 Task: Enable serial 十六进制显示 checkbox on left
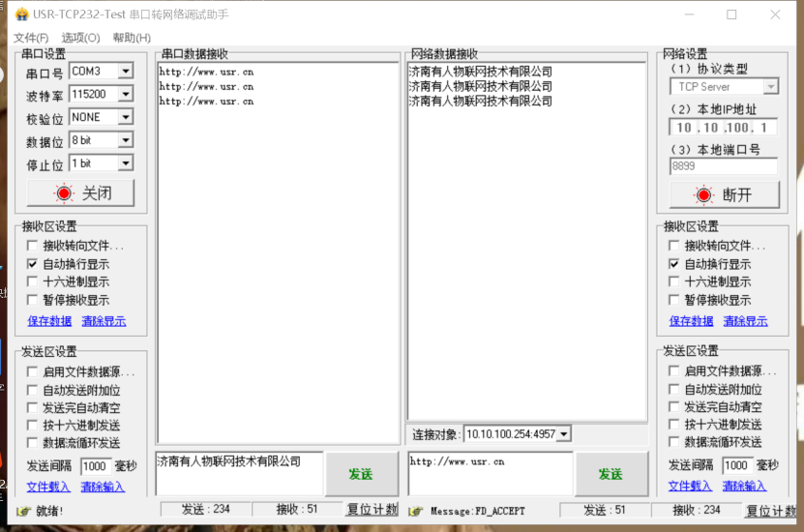pos(33,281)
